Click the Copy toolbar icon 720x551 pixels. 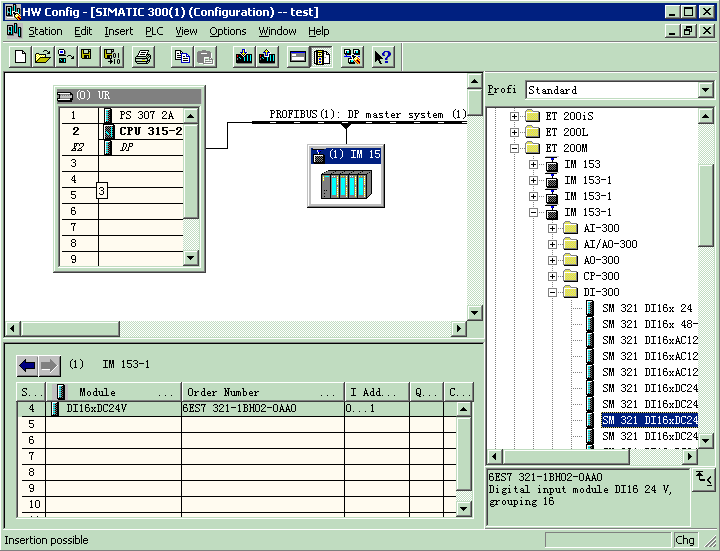pyautogui.click(x=182, y=57)
